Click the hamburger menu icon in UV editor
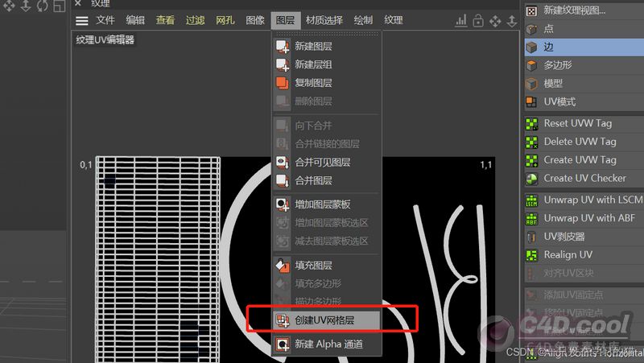Image resolution: width=644 pixels, height=363 pixels. tap(82, 20)
